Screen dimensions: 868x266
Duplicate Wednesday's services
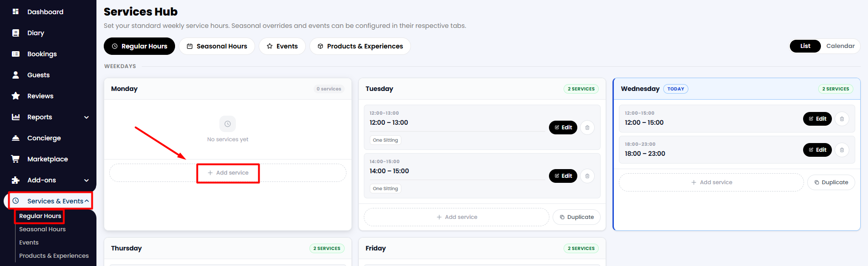[831, 182]
